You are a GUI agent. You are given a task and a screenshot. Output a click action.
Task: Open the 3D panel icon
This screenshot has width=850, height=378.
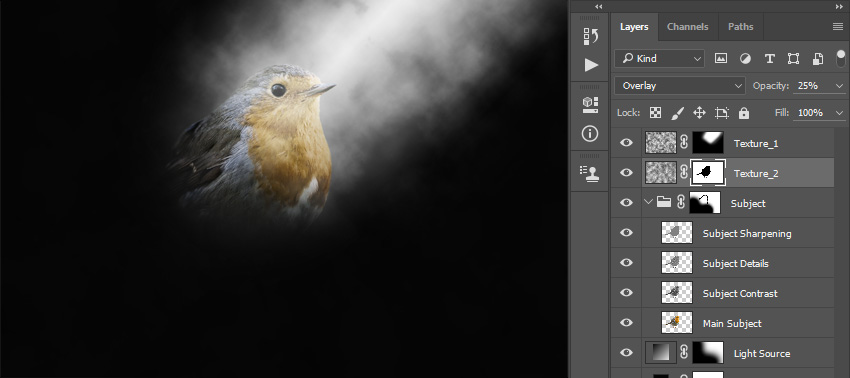click(590, 105)
